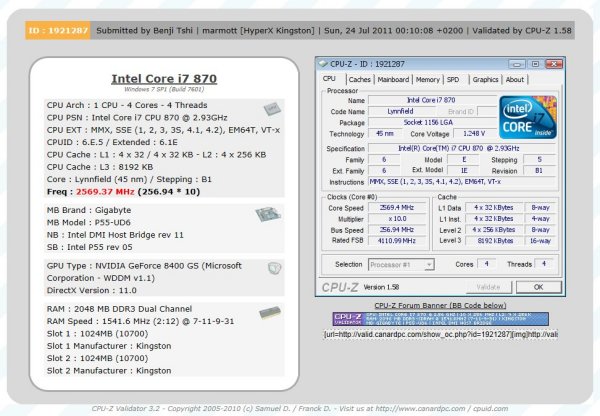Click the Bus Speed value 256.94 MHz
Image resolution: width=600 pixels, height=416 pixels.
[x=397, y=230]
